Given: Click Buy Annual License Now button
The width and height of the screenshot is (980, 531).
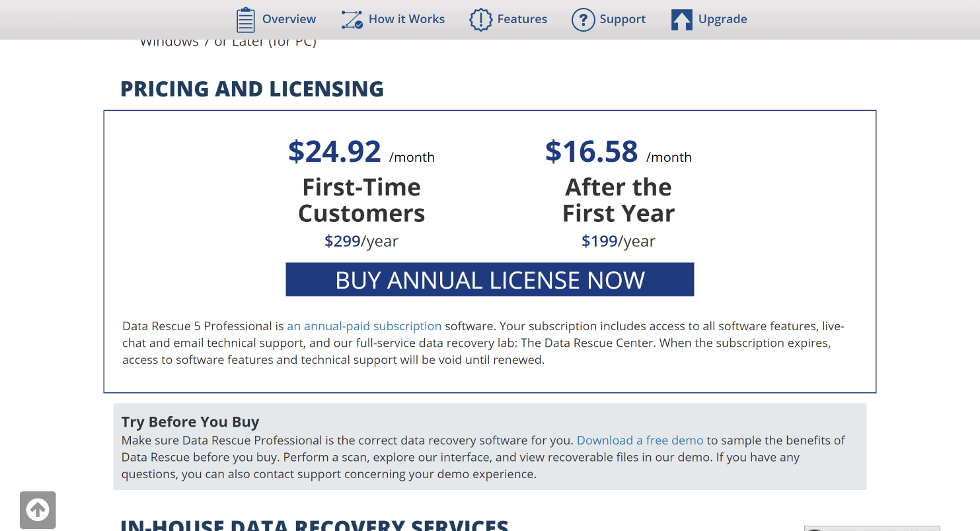Looking at the screenshot, I should coord(490,280).
